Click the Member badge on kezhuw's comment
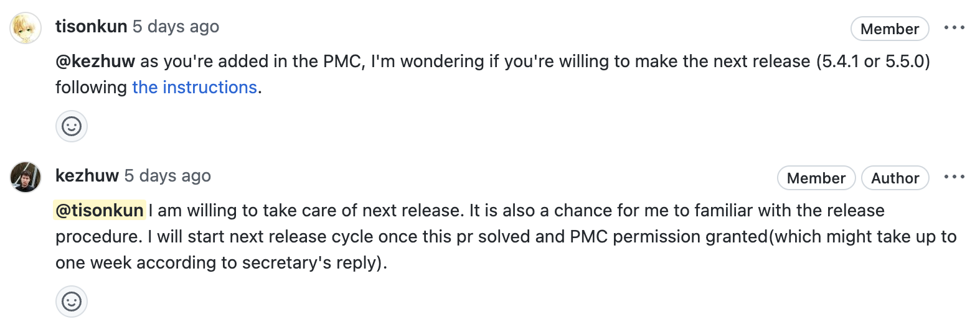The height and width of the screenshot is (327, 980). 816,178
